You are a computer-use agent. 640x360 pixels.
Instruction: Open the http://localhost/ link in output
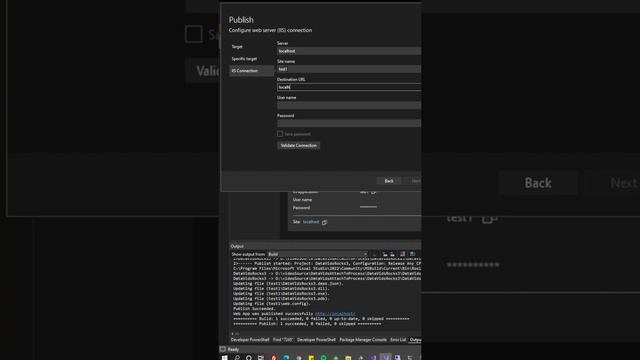tap(335, 313)
